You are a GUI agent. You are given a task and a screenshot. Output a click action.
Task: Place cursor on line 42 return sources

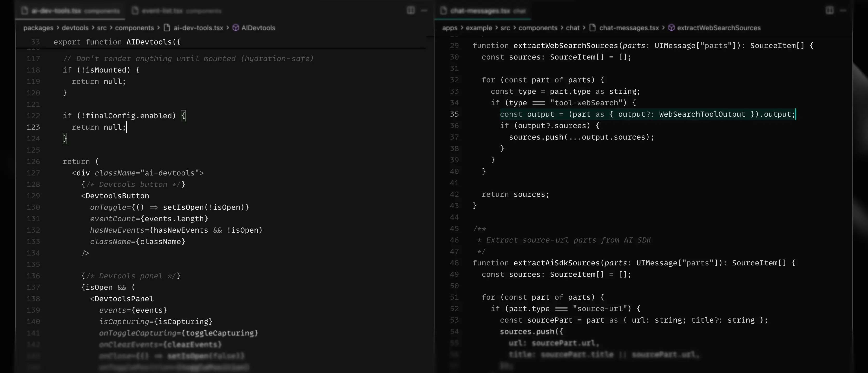[515, 194]
